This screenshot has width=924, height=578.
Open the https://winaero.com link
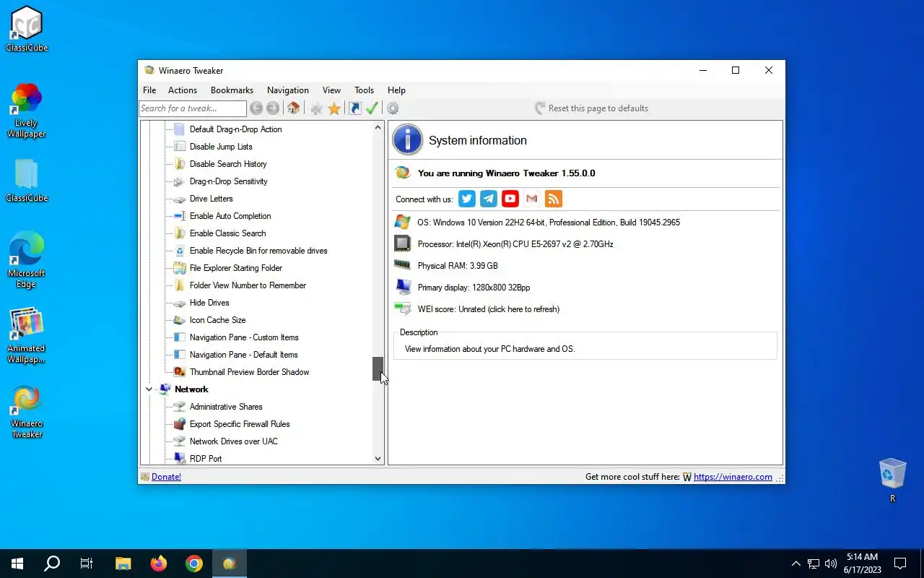(x=733, y=477)
